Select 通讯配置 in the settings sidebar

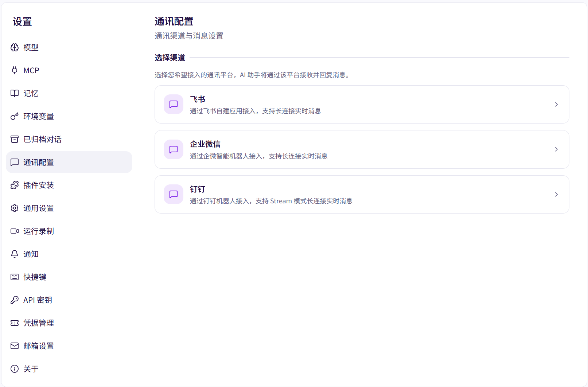pos(69,162)
